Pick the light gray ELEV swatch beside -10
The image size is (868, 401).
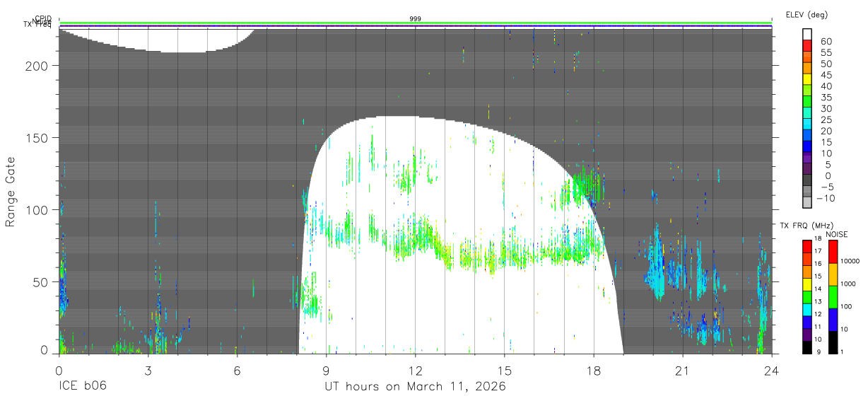click(x=807, y=203)
